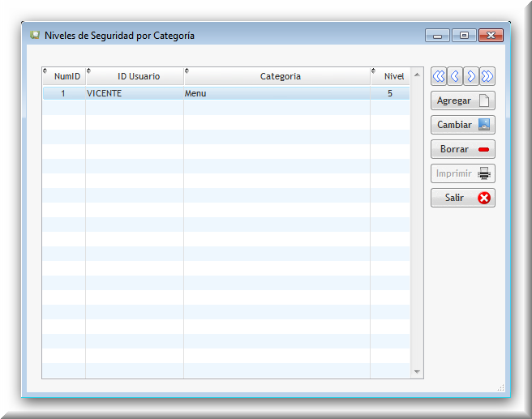Click the window title bar app icon
Screen dimensions: 532x419
35,35
